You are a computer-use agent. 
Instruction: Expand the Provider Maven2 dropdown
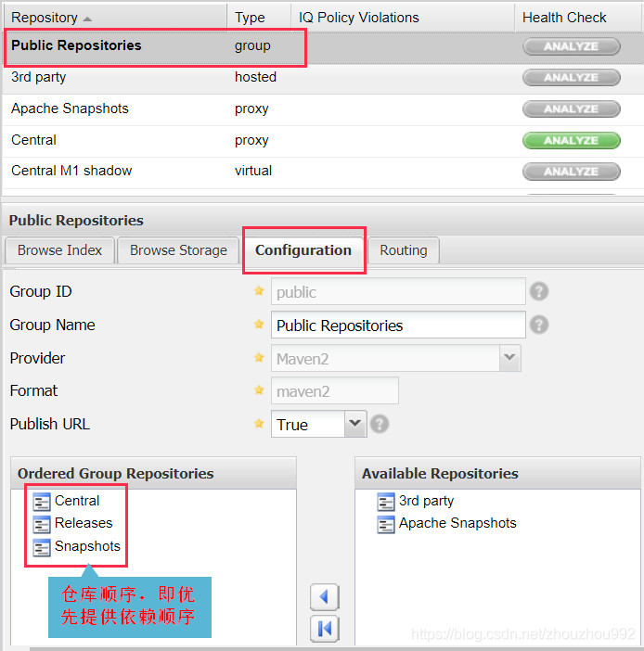pos(509,358)
